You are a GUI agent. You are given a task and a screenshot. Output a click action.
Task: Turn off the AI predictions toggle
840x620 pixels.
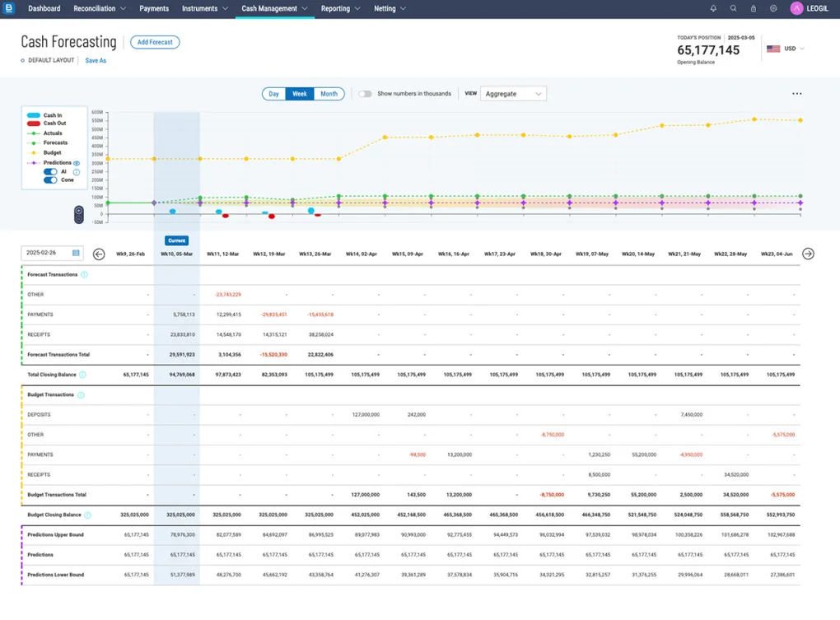50,172
